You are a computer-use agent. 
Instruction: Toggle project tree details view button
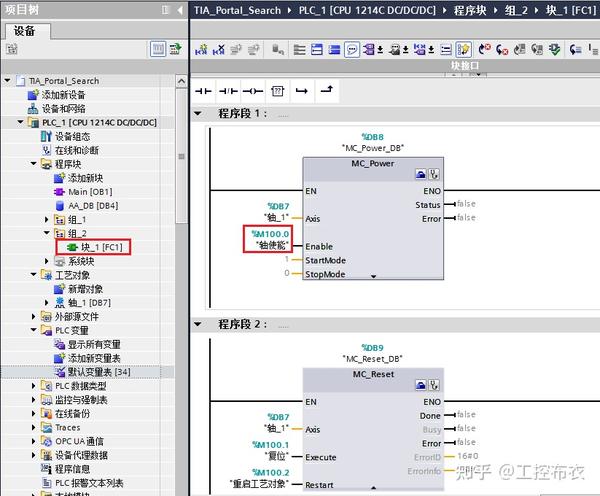(x=158, y=49)
